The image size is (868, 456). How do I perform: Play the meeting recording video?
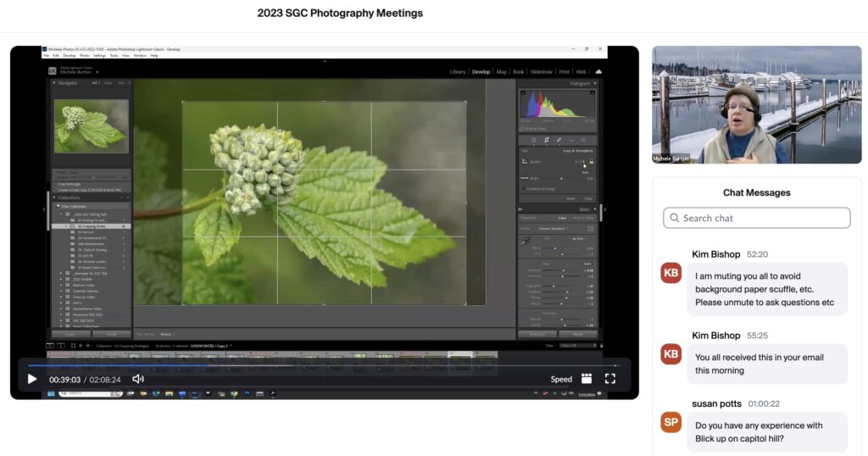pos(32,379)
